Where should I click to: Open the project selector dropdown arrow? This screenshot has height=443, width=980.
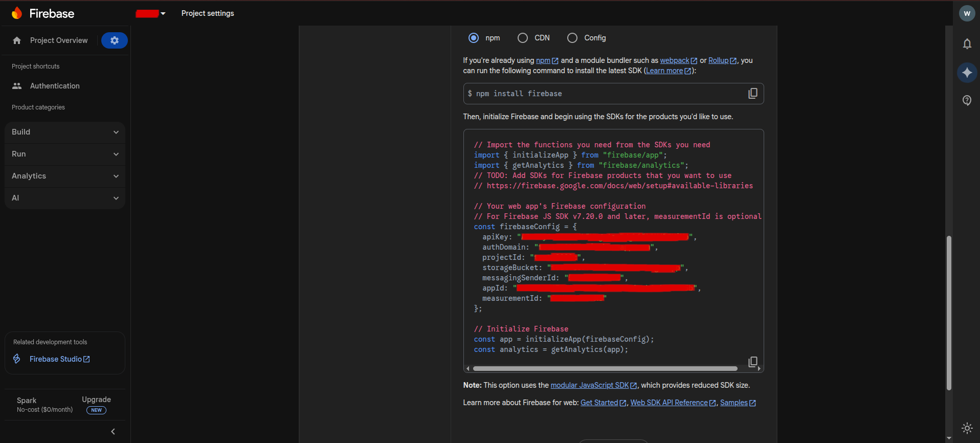click(x=163, y=14)
